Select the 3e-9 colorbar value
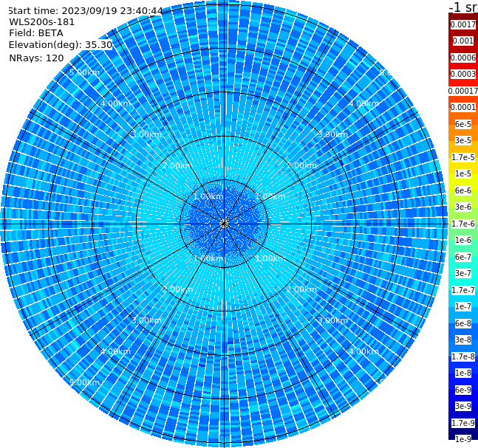Screen dimensions: 478x448 pos(463,406)
